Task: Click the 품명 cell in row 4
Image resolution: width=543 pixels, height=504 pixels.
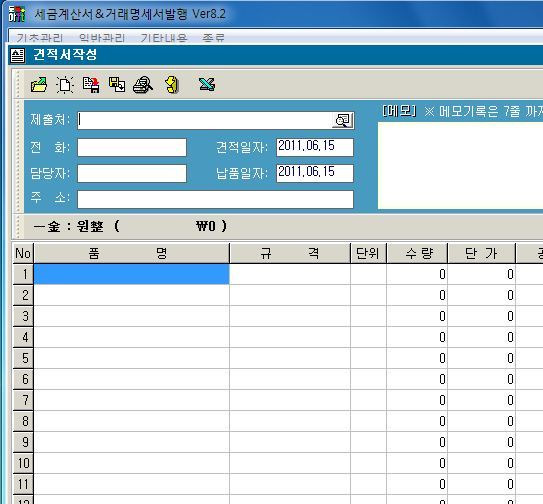Action: click(x=132, y=337)
